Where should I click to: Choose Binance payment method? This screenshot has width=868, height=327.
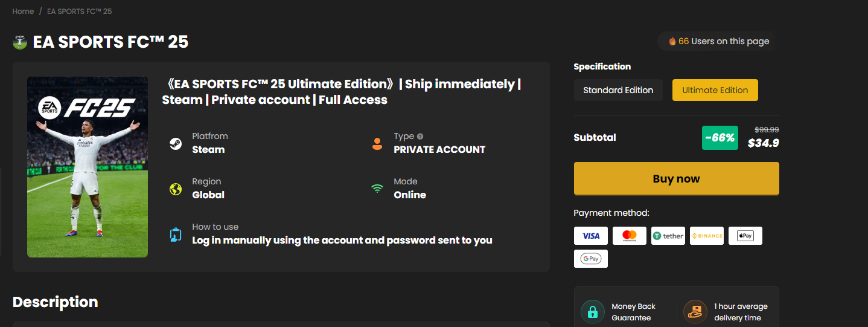pyautogui.click(x=707, y=236)
